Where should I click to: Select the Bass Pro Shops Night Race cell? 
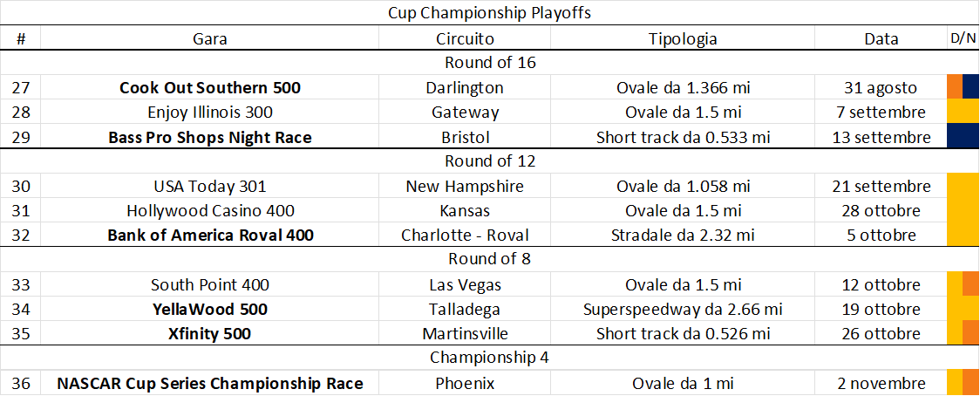[x=209, y=136]
